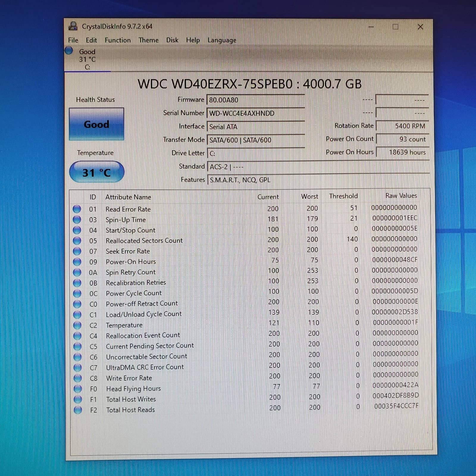Click the Raw Values column header

pos(401,195)
